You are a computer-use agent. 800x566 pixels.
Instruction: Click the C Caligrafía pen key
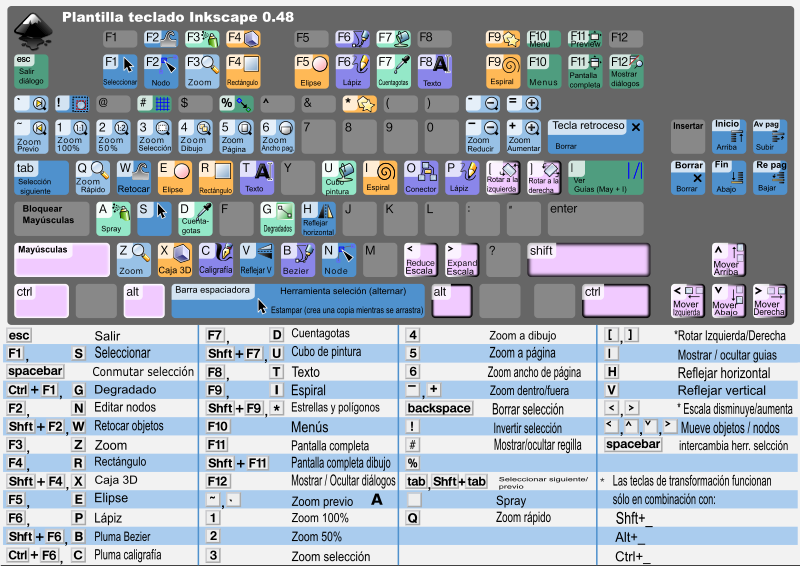point(215,260)
